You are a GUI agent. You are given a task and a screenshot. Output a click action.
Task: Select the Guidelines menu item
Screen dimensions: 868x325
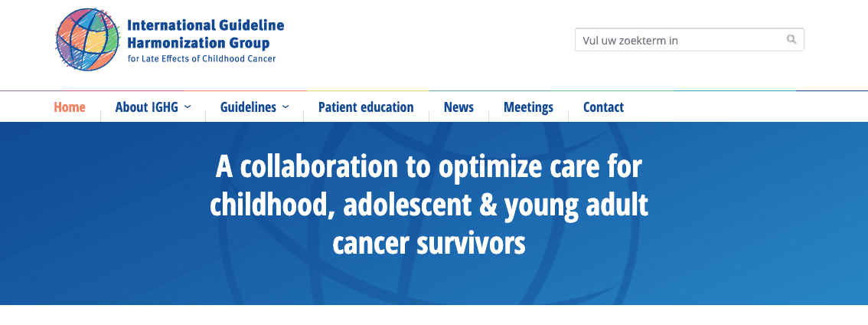248,107
